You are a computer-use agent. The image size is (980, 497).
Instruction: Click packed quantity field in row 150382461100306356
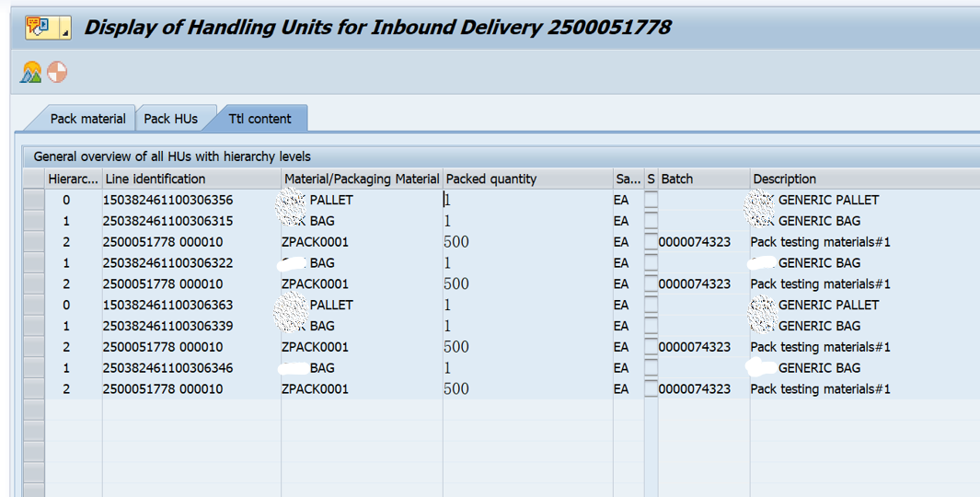528,200
